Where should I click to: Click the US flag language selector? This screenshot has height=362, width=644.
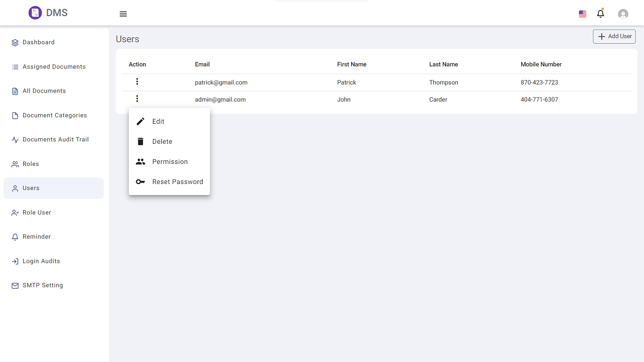(x=583, y=14)
